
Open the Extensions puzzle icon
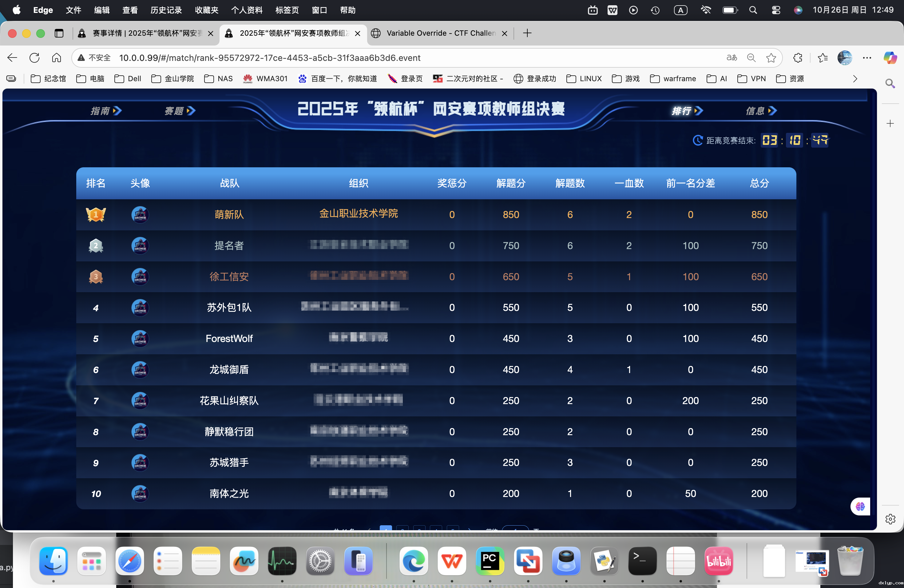(798, 58)
